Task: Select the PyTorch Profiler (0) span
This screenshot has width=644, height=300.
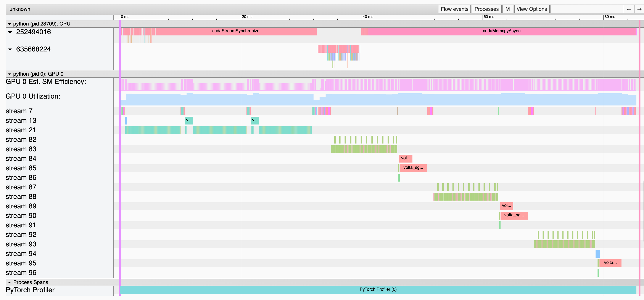Action: coord(378,289)
